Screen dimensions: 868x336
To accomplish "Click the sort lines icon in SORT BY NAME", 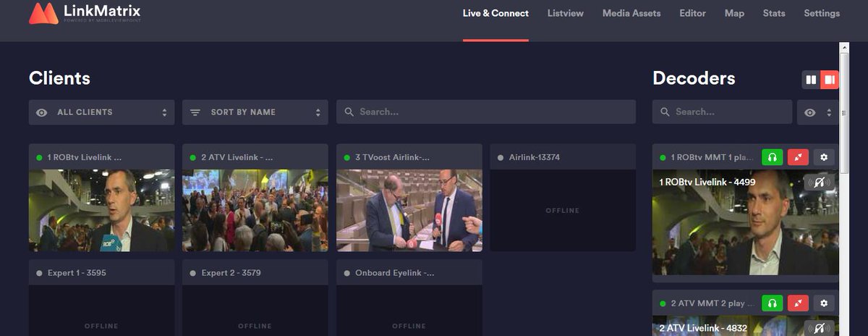I will tap(195, 112).
